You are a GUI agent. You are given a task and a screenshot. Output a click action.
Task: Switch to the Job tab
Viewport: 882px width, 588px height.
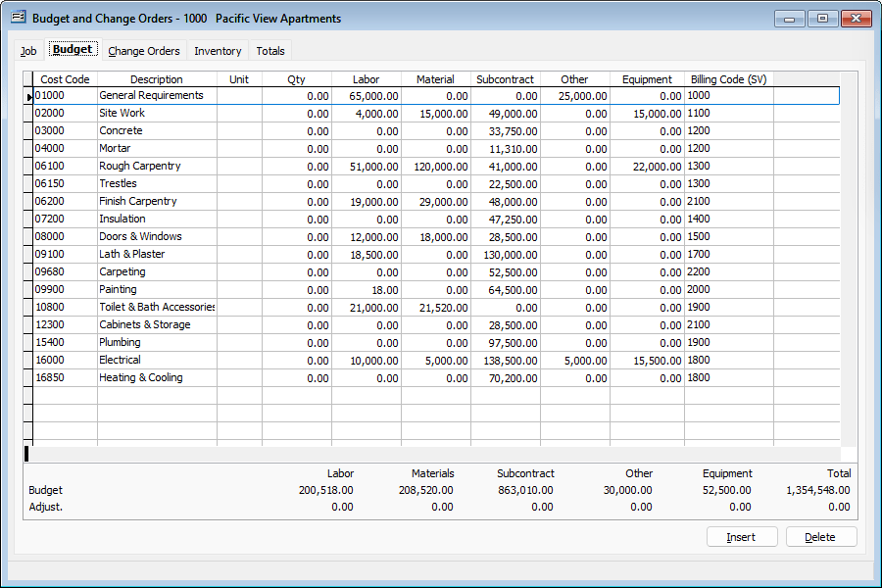(28, 50)
